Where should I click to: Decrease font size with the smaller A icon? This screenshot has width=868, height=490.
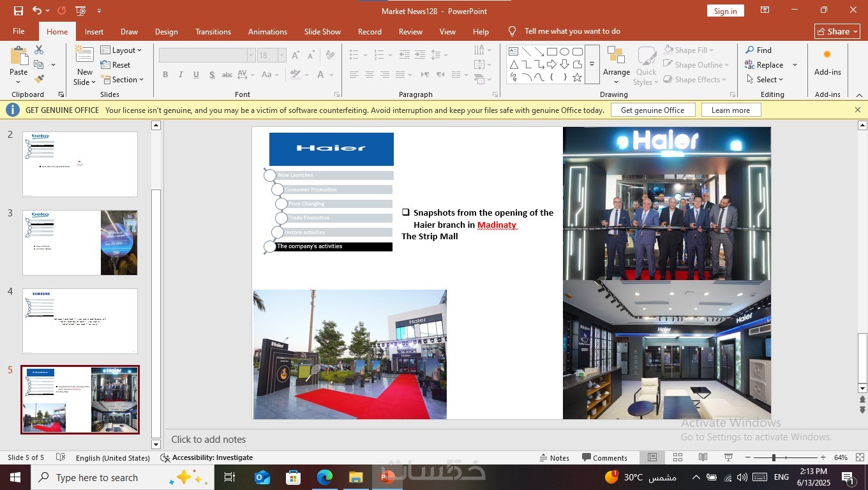311,56
